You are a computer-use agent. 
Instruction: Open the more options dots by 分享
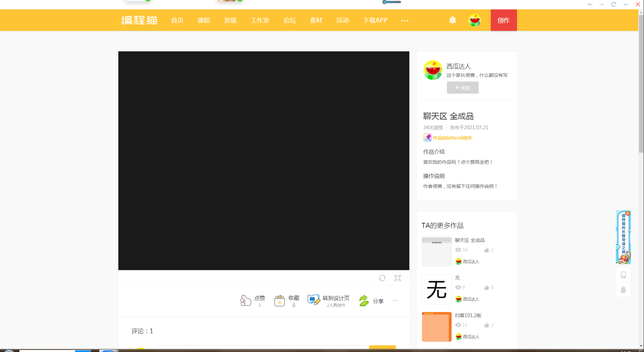point(395,300)
